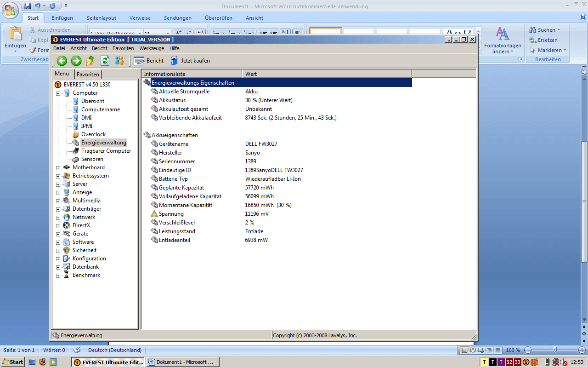Open the Sendungen ribbon tab in Word
The image size is (588, 368).
[x=178, y=18]
